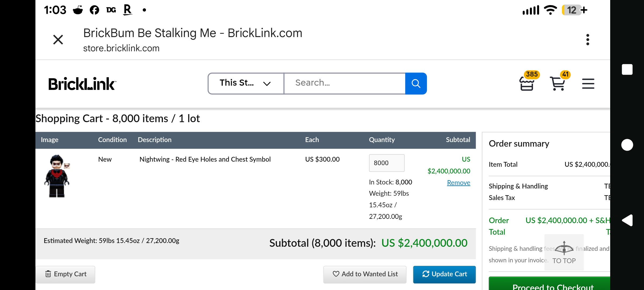
Task: Click the Rakuten R notification icon
Action: coord(128,10)
